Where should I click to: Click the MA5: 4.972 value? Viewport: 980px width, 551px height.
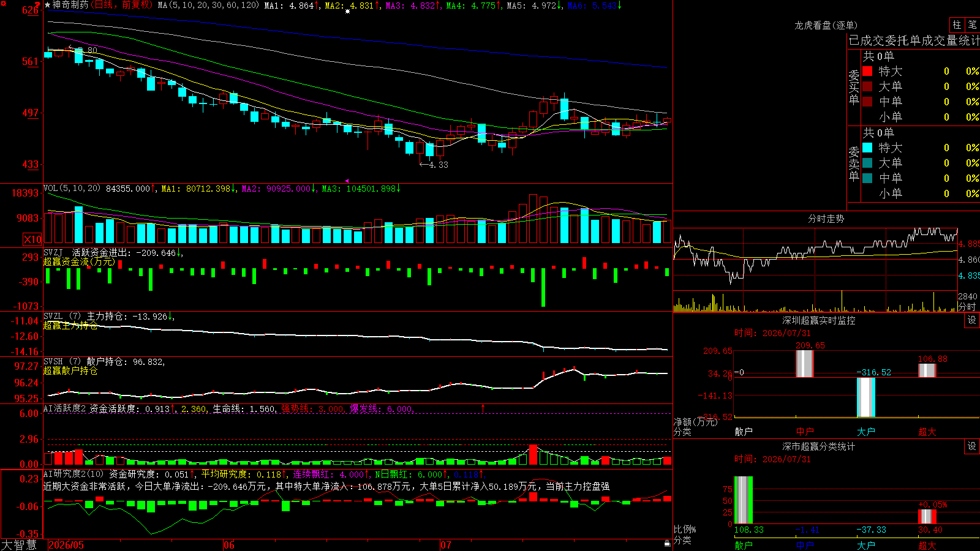[534, 6]
